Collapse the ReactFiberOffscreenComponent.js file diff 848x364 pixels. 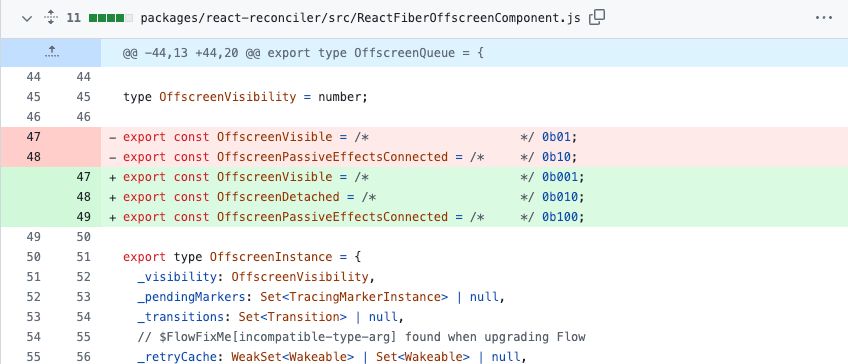26,18
